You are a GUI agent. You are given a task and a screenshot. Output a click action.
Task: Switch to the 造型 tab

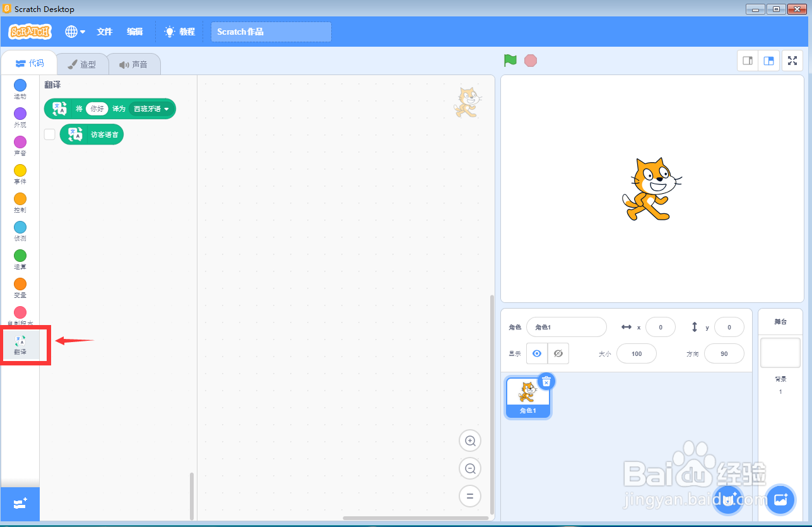(x=82, y=64)
